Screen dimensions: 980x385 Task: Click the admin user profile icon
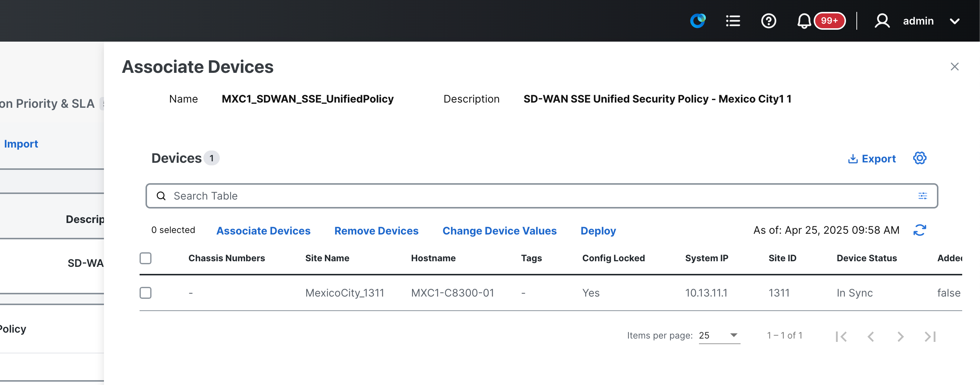pyautogui.click(x=882, y=20)
